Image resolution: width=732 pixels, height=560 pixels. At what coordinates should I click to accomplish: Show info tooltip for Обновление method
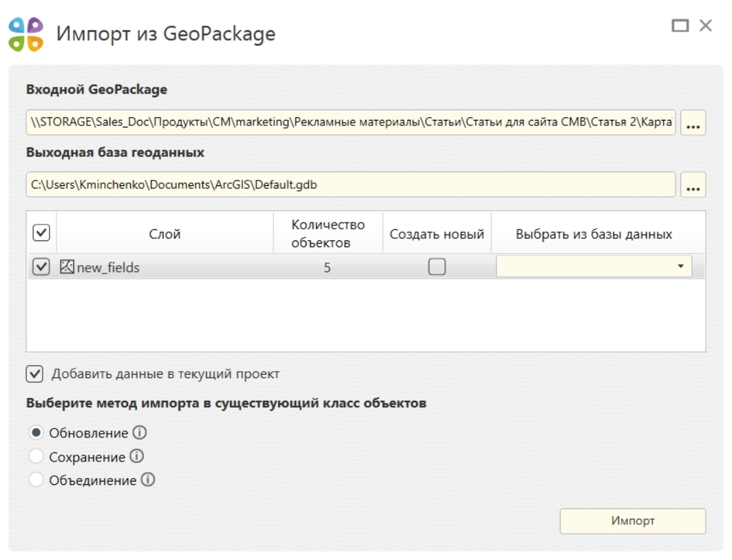[x=140, y=433]
